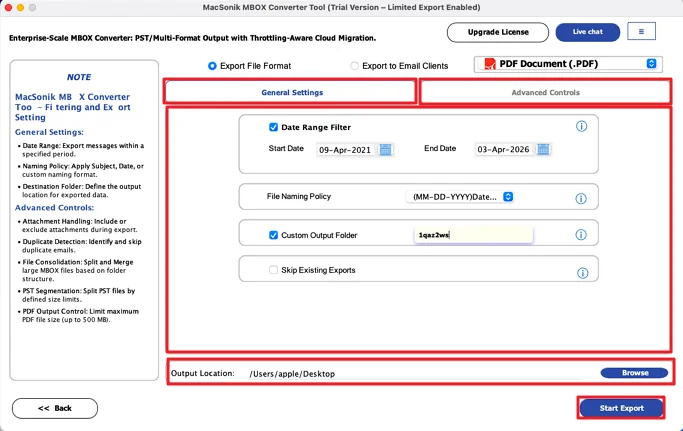Switch to the Advanced Controls tab

tap(545, 92)
